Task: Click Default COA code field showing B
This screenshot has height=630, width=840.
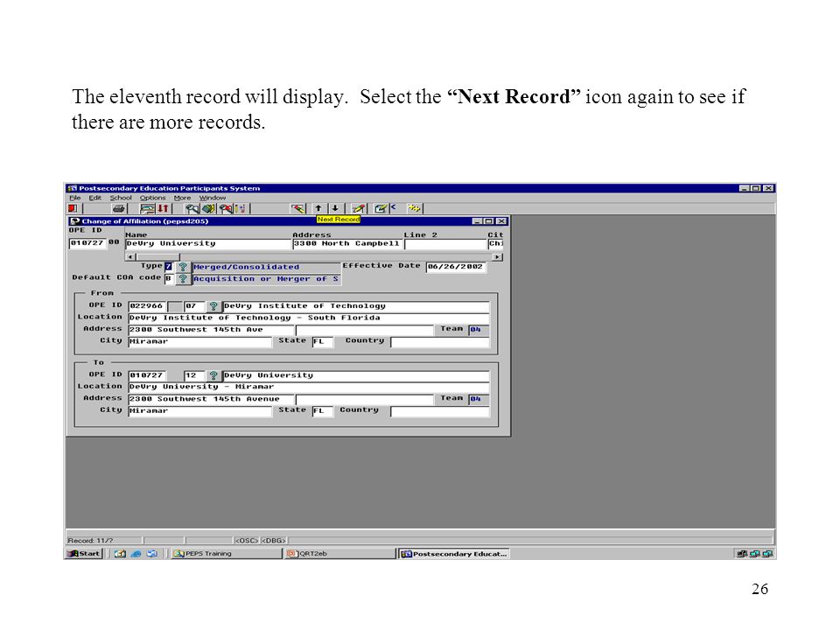Action: (168, 278)
